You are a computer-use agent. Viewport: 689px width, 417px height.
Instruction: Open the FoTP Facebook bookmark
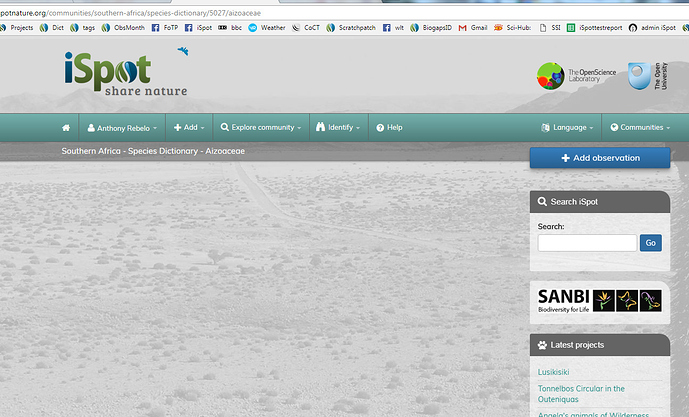pyautogui.click(x=165, y=28)
